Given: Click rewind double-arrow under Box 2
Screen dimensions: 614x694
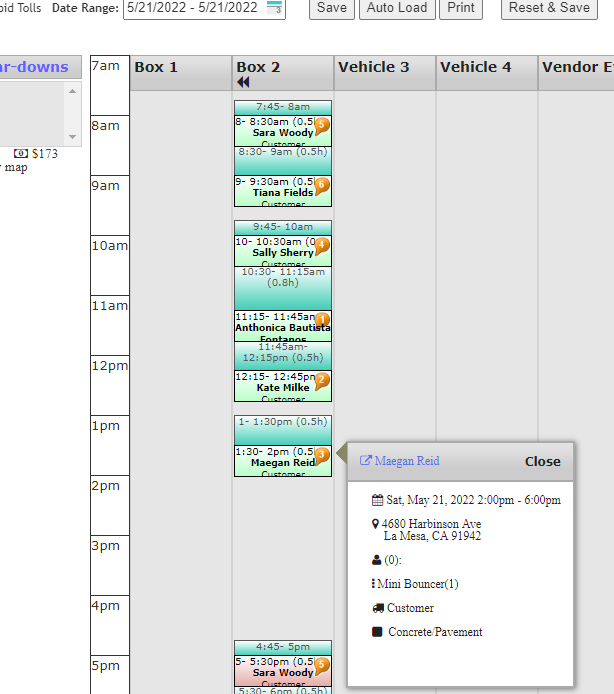Looking at the screenshot, I should (x=243, y=82).
